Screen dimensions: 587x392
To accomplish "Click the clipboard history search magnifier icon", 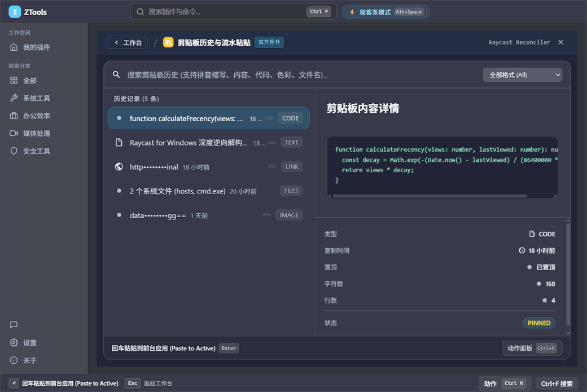I will tap(116, 75).
